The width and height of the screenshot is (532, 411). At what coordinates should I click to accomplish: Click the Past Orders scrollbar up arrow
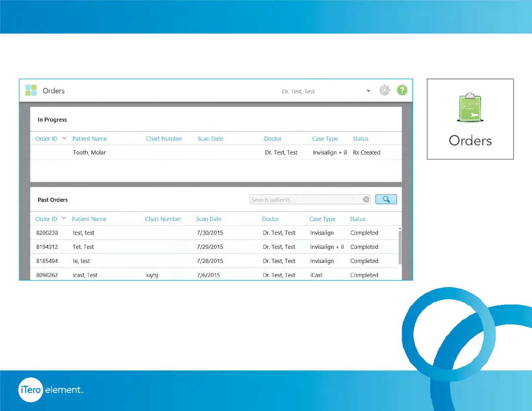tap(400, 228)
